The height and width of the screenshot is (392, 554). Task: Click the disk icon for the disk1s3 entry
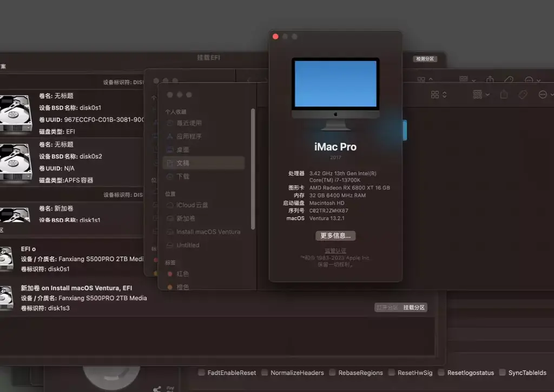(x=6, y=298)
